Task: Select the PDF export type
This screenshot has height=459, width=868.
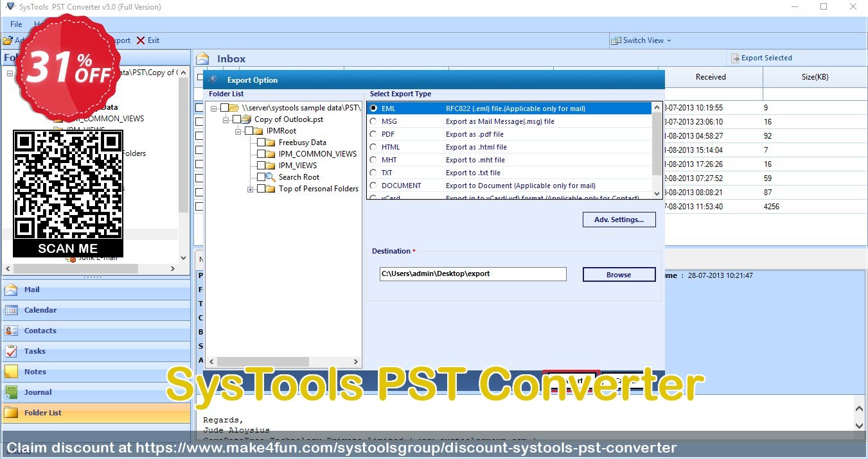Action: pos(373,134)
